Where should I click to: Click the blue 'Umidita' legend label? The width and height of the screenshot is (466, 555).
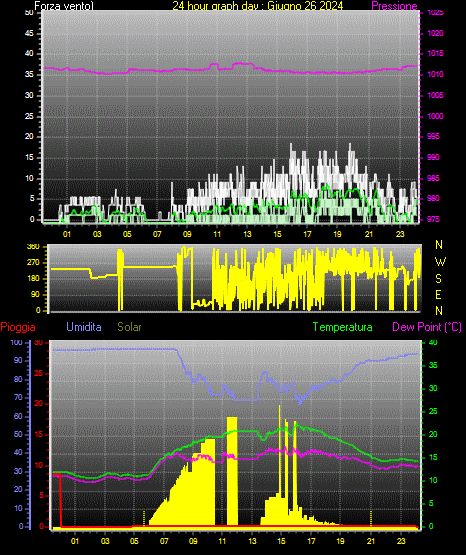click(x=84, y=326)
